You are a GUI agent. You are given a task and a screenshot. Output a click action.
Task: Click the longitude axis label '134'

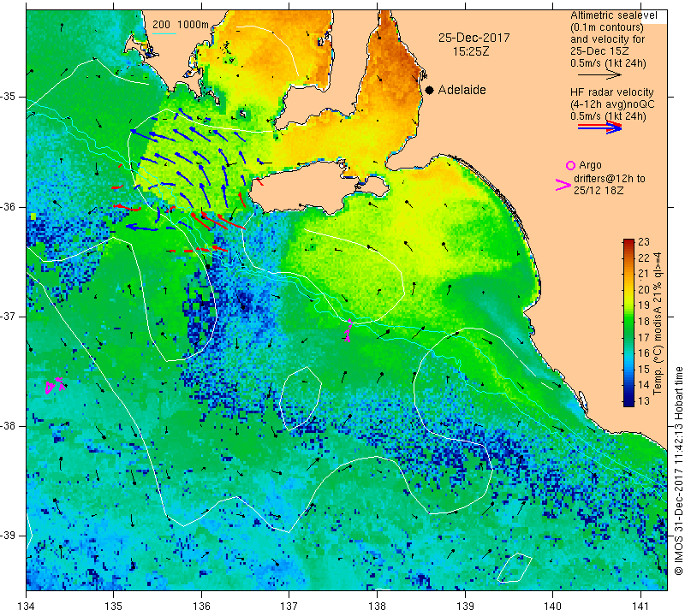tap(26, 607)
